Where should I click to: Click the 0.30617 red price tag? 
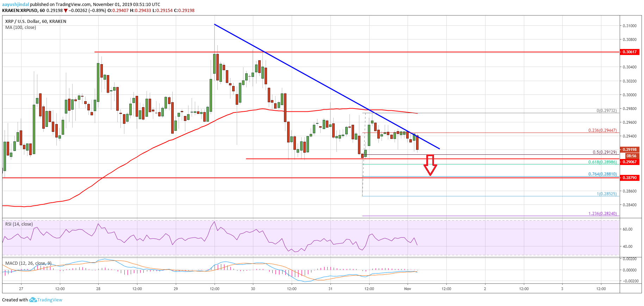630,52
